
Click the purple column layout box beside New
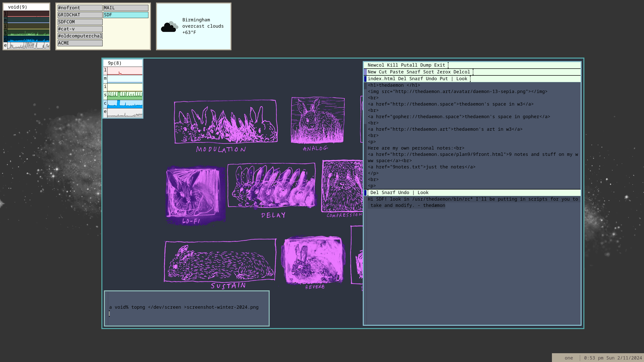(x=365, y=72)
